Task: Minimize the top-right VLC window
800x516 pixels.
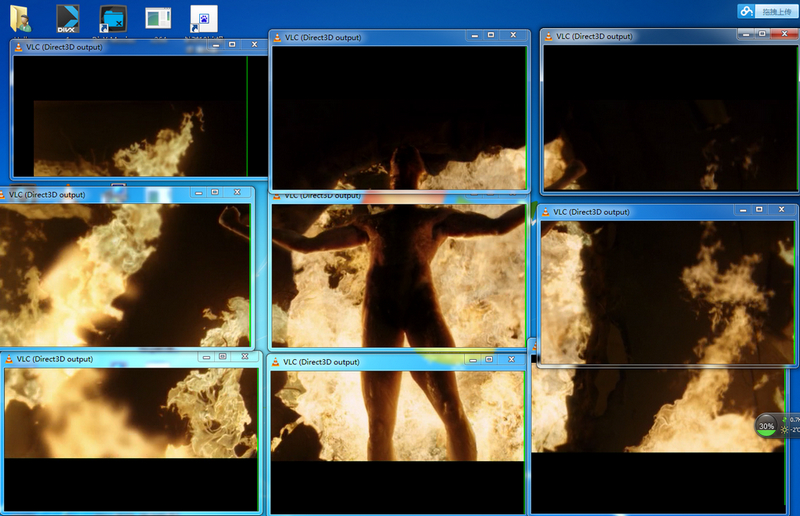Action: point(746,34)
